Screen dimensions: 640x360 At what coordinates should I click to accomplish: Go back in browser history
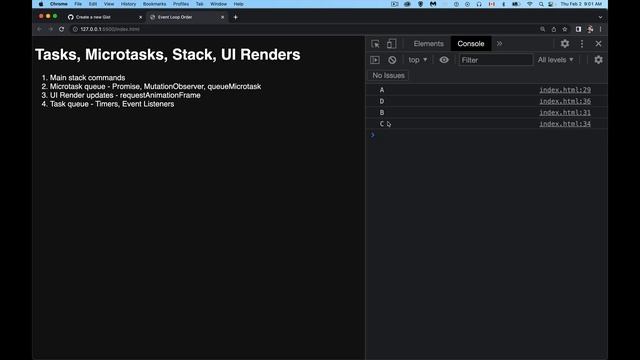[39, 29]
